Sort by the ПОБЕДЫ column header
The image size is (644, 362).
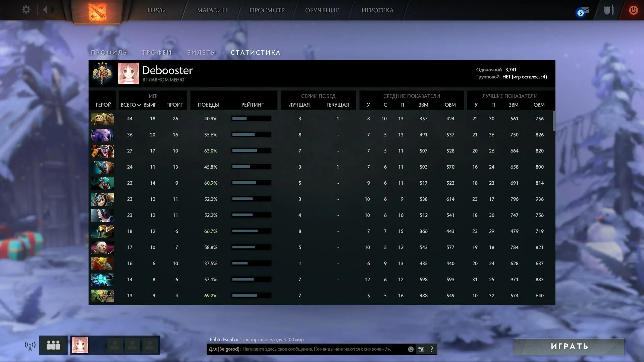208,105
